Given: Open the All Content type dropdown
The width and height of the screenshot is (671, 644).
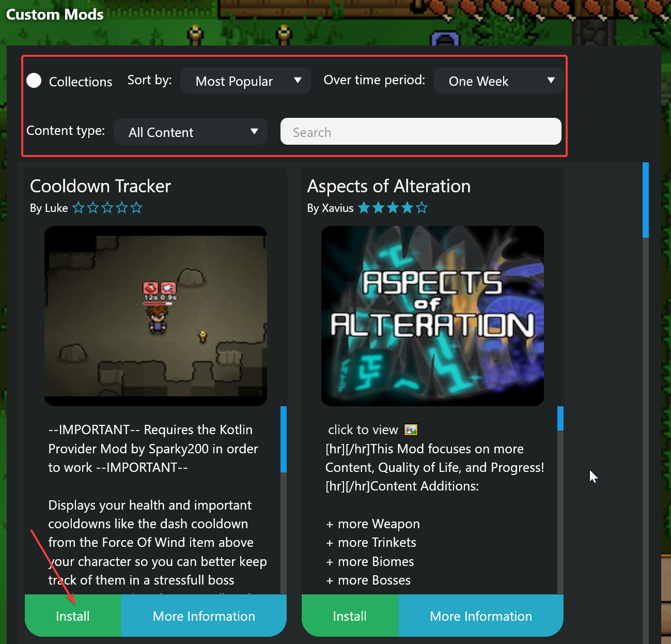Looking at the screenshot, I should point(190,132).
